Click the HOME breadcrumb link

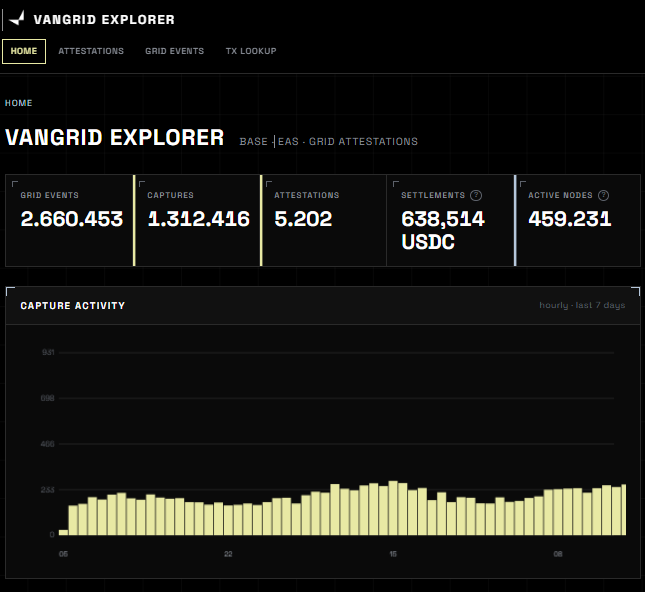pos(19,103)
